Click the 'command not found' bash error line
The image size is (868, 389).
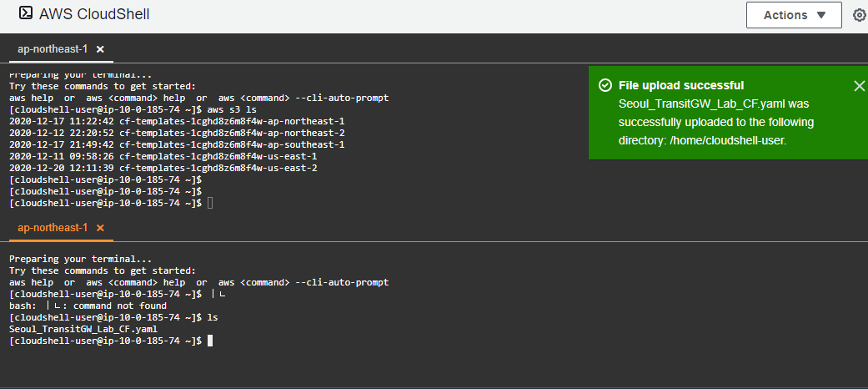coord(88,306)
